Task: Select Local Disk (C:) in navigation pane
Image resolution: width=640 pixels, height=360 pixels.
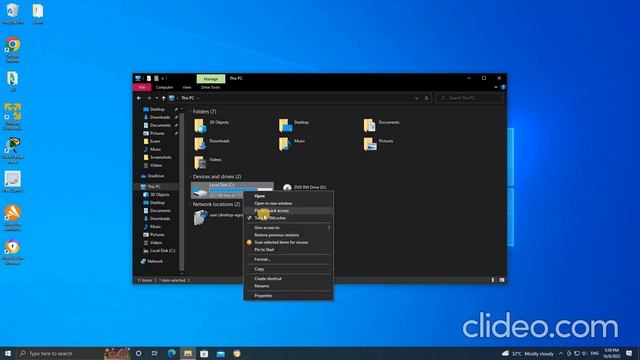Action: pos(159,251)
